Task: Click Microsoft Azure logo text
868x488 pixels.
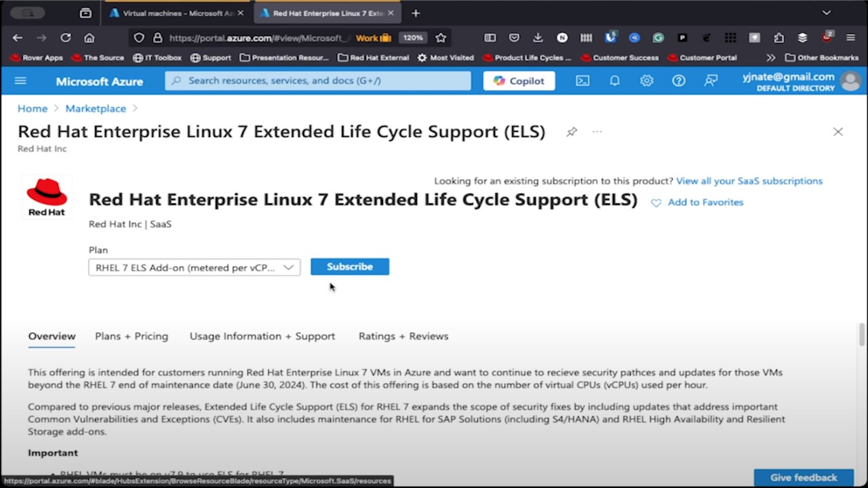Action: coord(99,81)
